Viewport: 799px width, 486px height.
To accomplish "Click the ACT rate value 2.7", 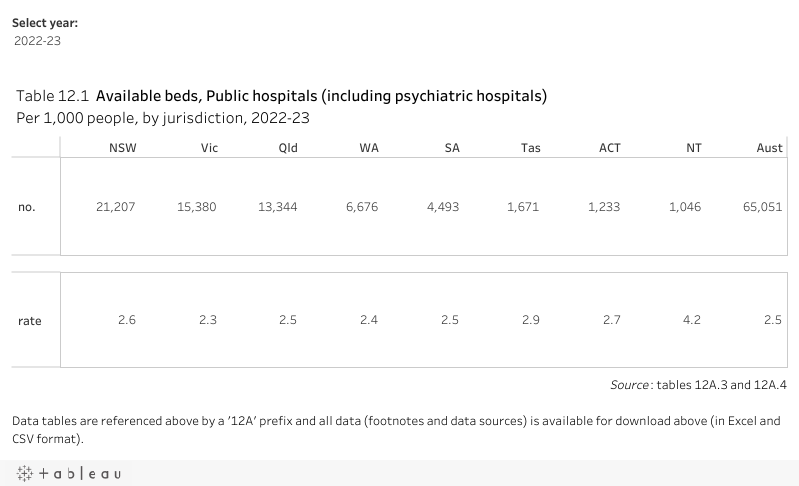I will coord(611,320).
